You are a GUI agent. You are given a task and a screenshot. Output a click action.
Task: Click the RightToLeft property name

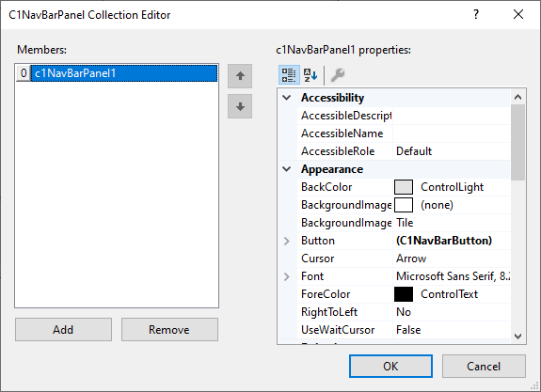coord(329,312)
